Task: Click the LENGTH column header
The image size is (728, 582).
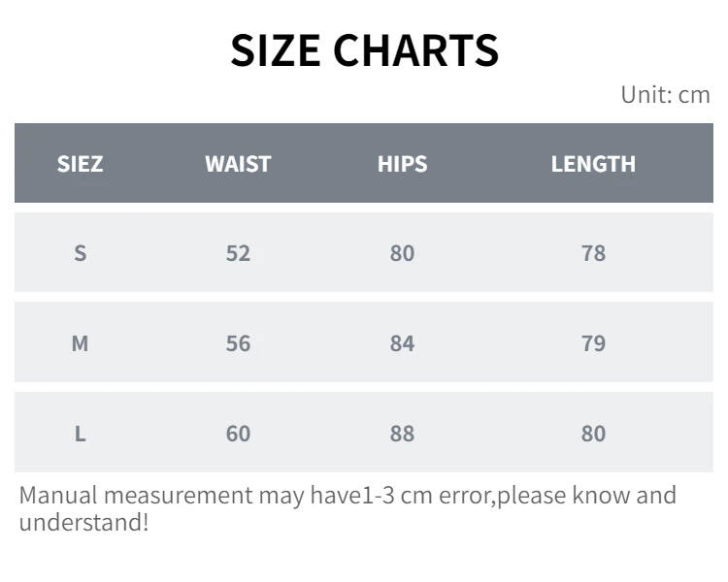Action: (x=593, y=164)
